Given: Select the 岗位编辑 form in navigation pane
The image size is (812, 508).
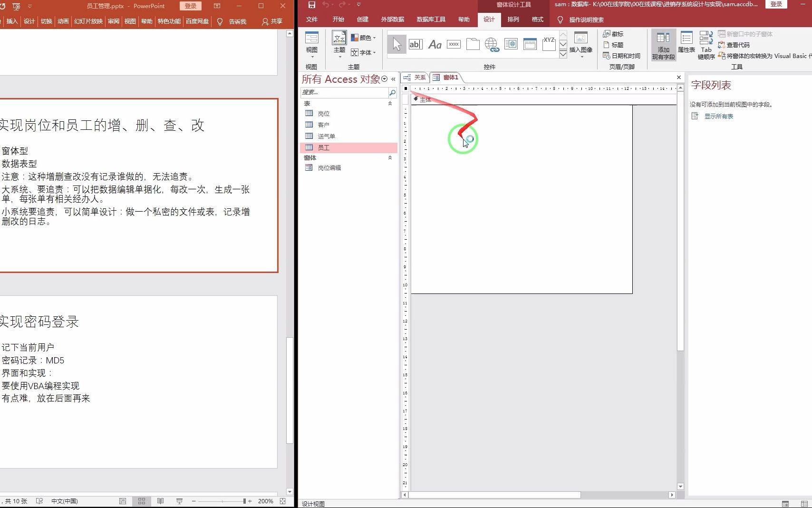Looking at the screenshot, I should click(349, 168).
